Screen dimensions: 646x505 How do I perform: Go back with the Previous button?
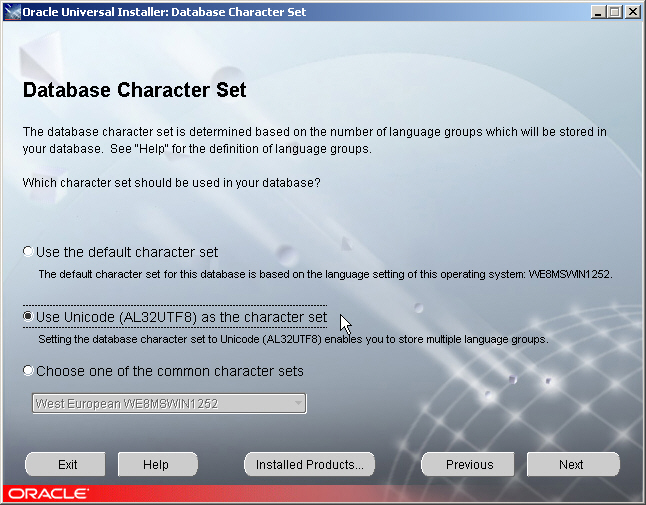pyautogui.click(x=468, y=464)
